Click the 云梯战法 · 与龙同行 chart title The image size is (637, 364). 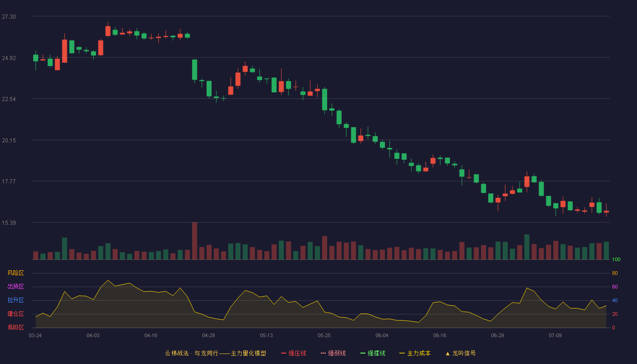pos(216,353)
